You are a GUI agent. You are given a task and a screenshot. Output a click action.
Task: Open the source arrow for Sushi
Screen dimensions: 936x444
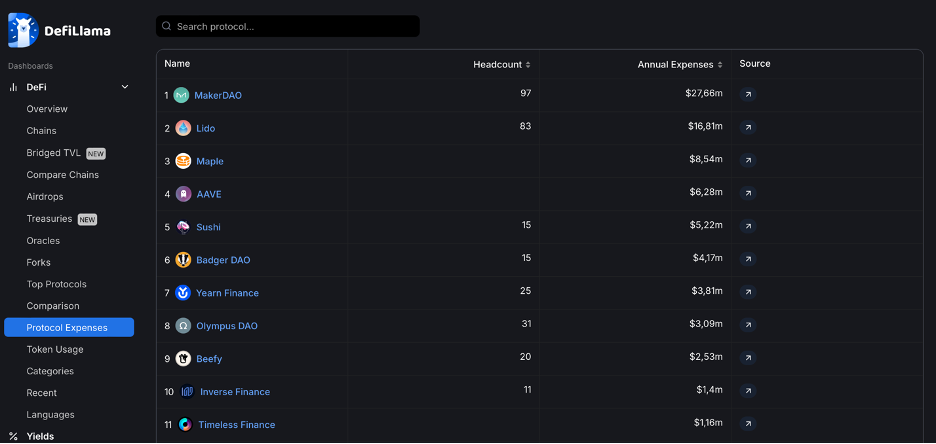pyautogui.click(x=748, y=226)
